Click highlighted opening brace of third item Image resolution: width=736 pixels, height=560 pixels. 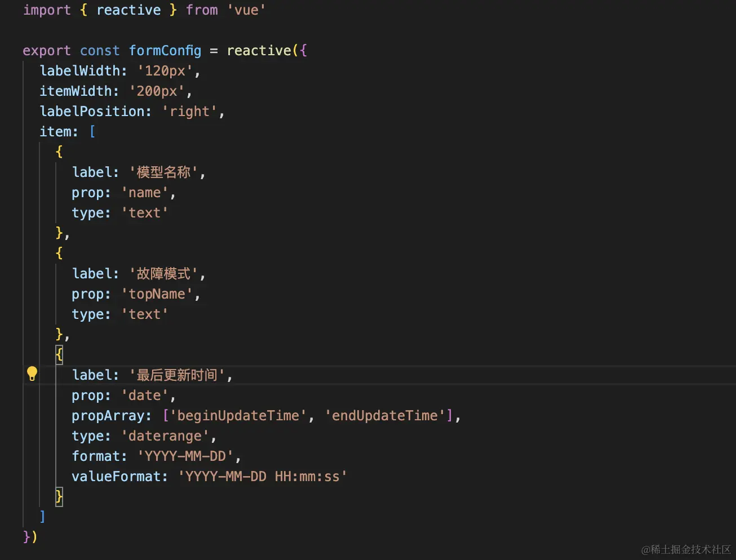pos(59,355)
